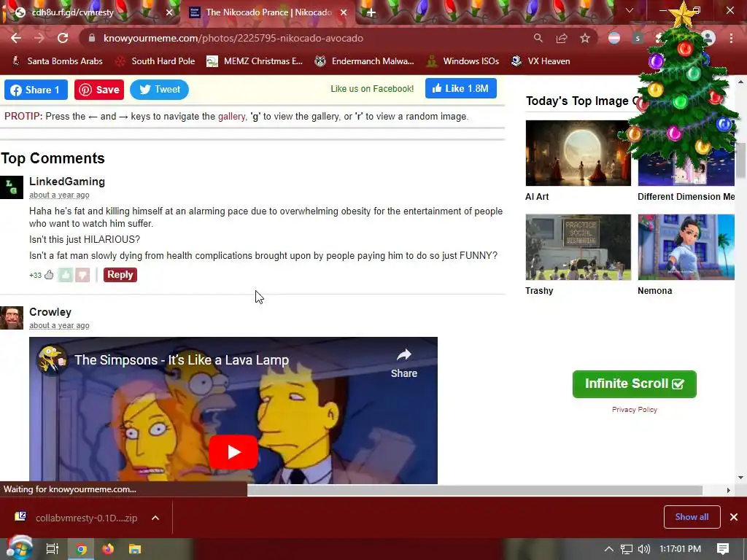Close the cdh8u.rf.gd/cvmresty tab
747x560 pixels.
click(x=169, y=12)
